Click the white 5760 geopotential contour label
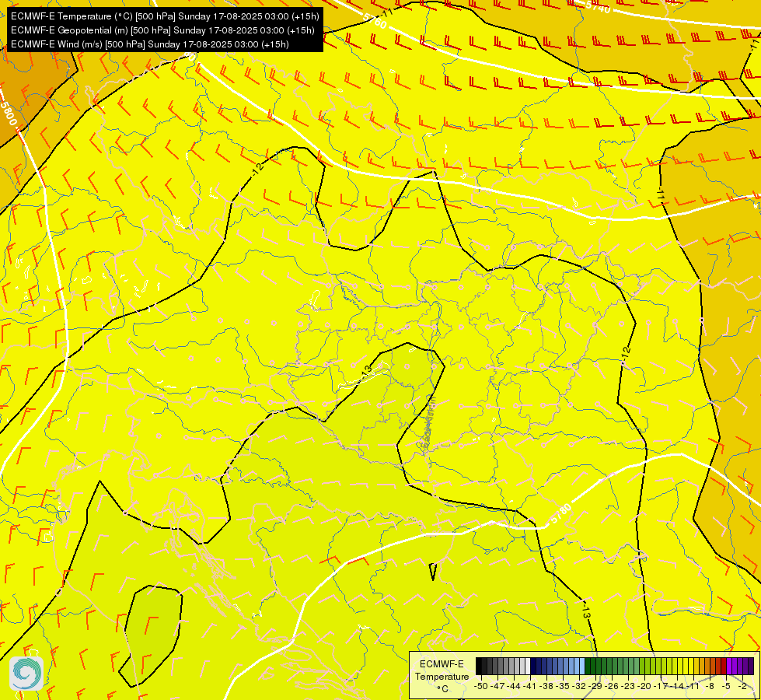The image size is (761, 700). [x=375, y=20]
